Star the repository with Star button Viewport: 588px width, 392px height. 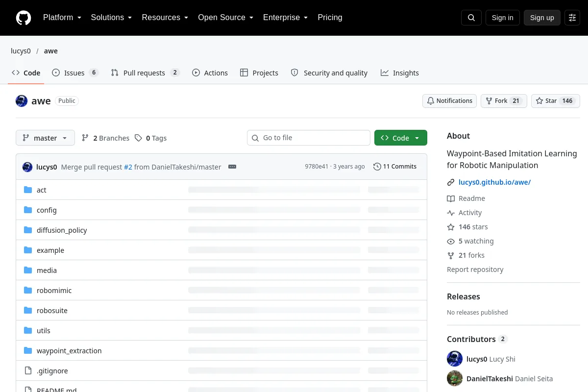(x=556, y=101)
